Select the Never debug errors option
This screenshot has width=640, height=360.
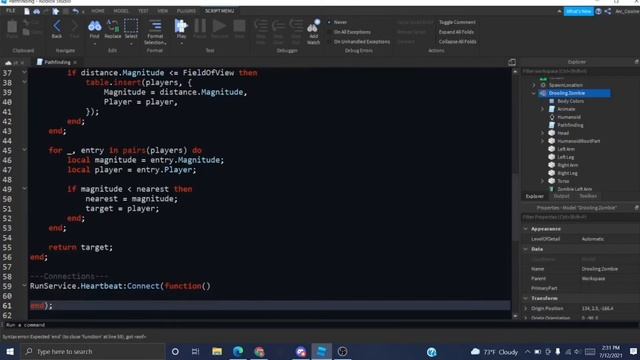[338, 22]
